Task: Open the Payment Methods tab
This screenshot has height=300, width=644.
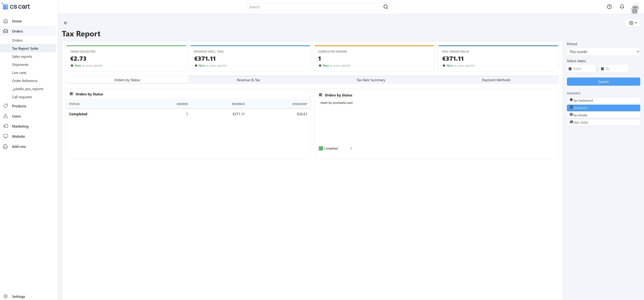Action: [496, 80]
